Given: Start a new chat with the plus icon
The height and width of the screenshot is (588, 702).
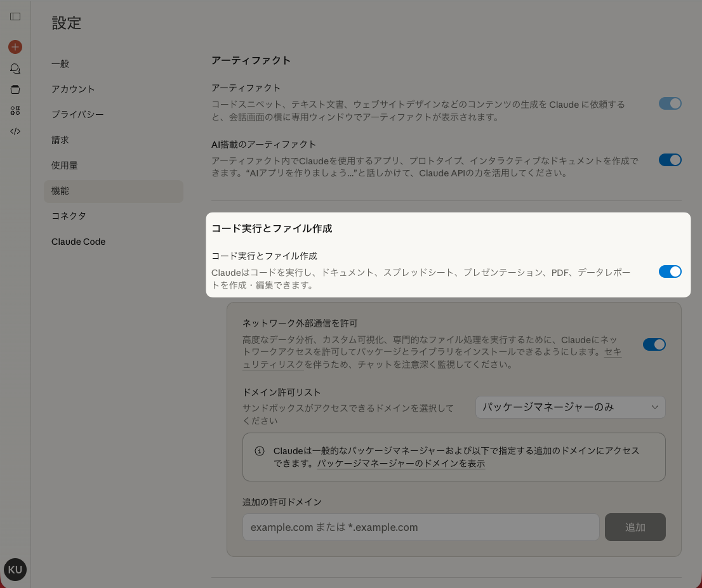Looking at the screenshot, I should point(15,46).
